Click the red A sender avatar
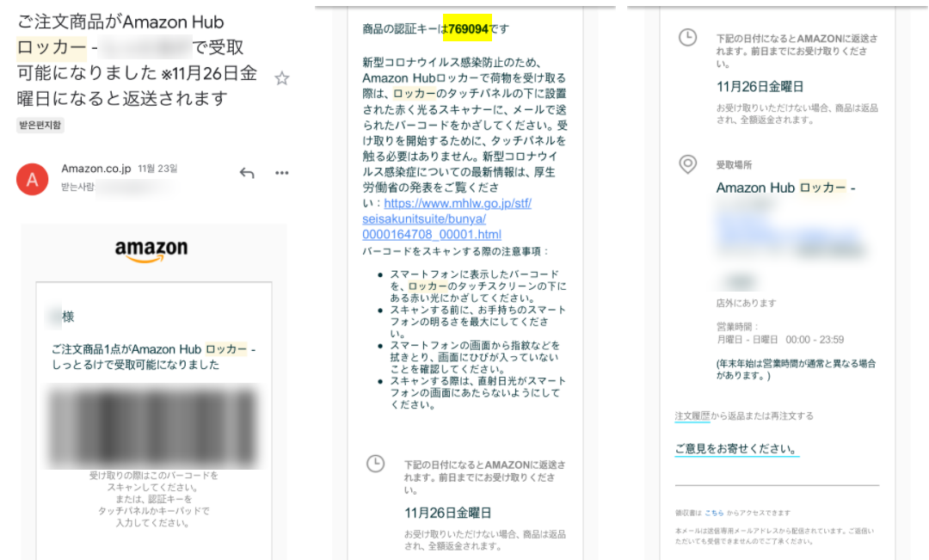 [x=32, y=179]
